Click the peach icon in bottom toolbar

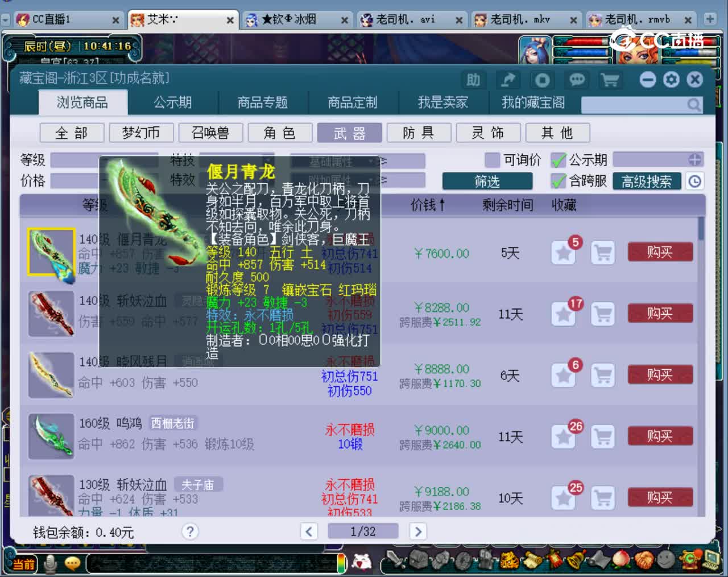point(621,560)
